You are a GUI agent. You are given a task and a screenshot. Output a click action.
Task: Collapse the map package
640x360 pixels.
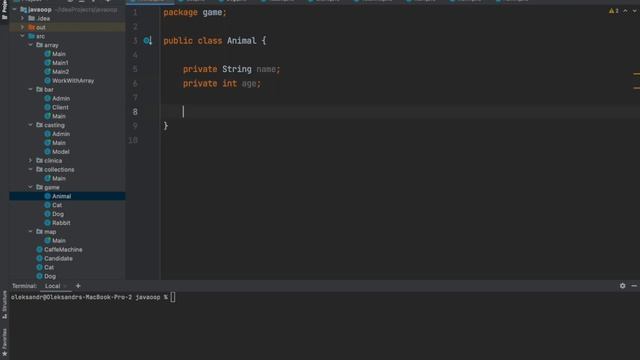pyautogui.click(x=31, y=231)
